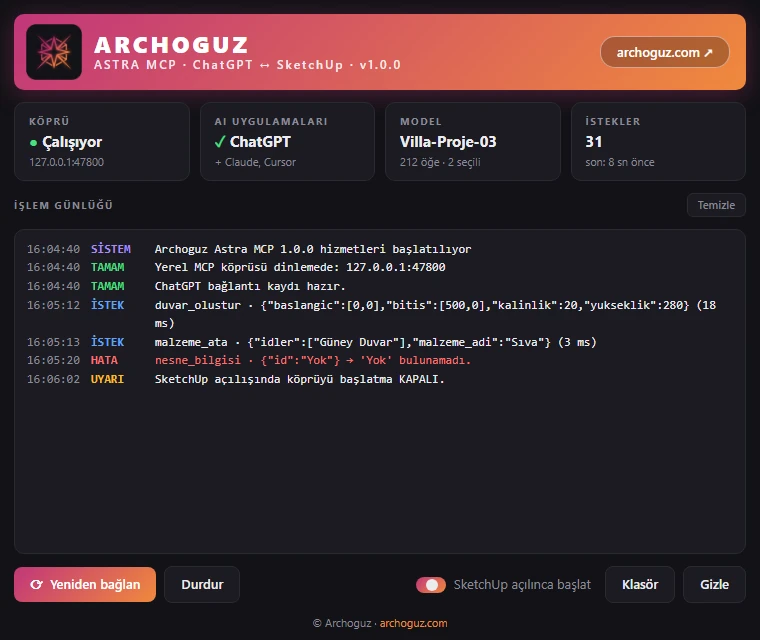Click '212 öğe · 2 seçili' text
760x640 pixels.
[440, 162]
